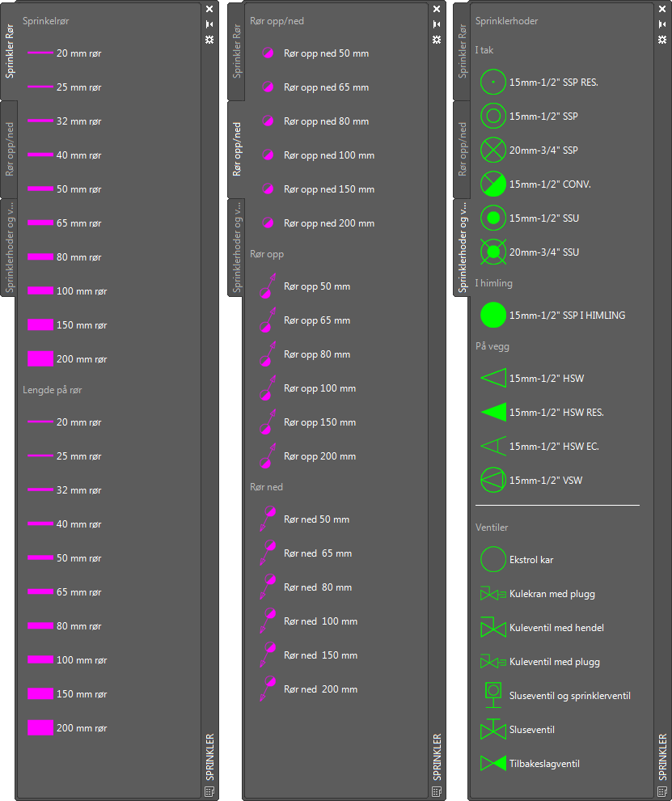The image size is (672, 801).
Task: Choose the 15mm-1/2" CONV. sprinkler tool
Action: coord(493,184)
